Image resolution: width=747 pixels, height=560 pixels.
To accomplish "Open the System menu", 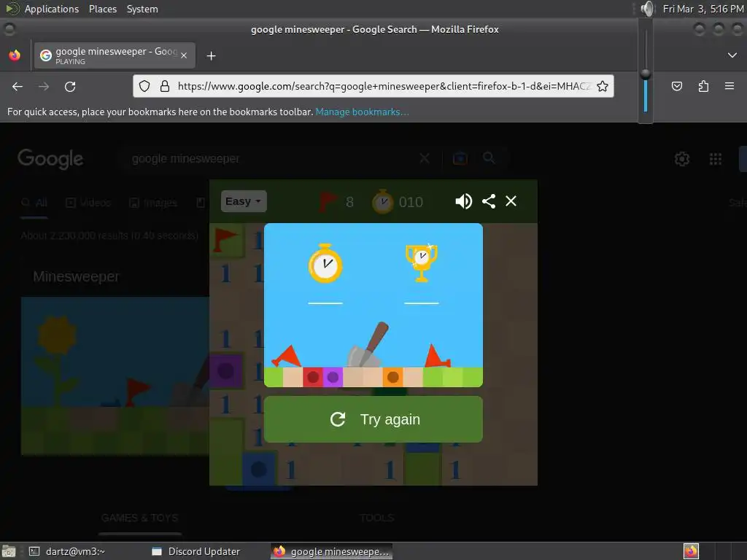I will tap(142, 9).
